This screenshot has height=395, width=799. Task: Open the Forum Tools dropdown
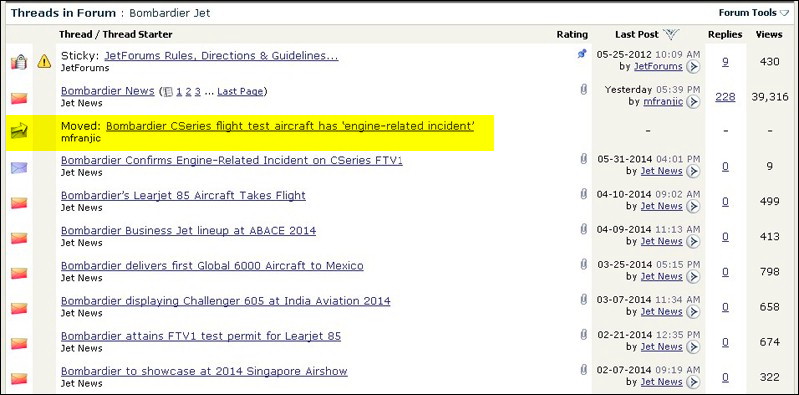754,13
